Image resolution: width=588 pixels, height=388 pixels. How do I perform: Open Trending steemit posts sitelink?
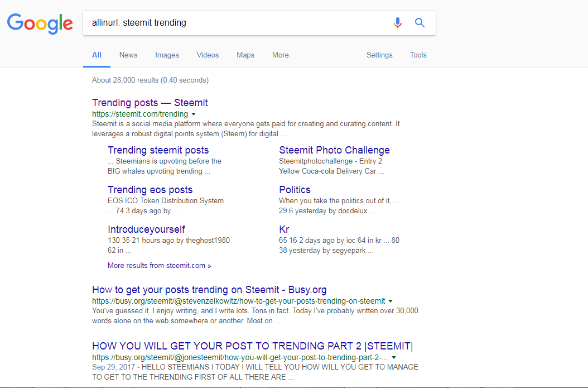pos(158,150)
